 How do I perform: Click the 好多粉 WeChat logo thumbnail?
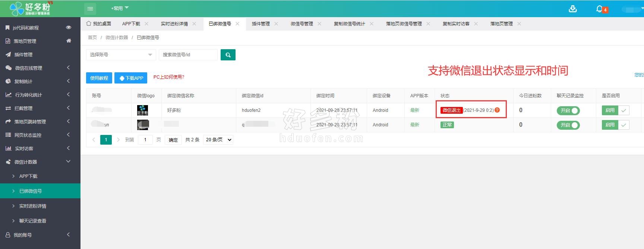pyautogui.click(x=142, y=110)
